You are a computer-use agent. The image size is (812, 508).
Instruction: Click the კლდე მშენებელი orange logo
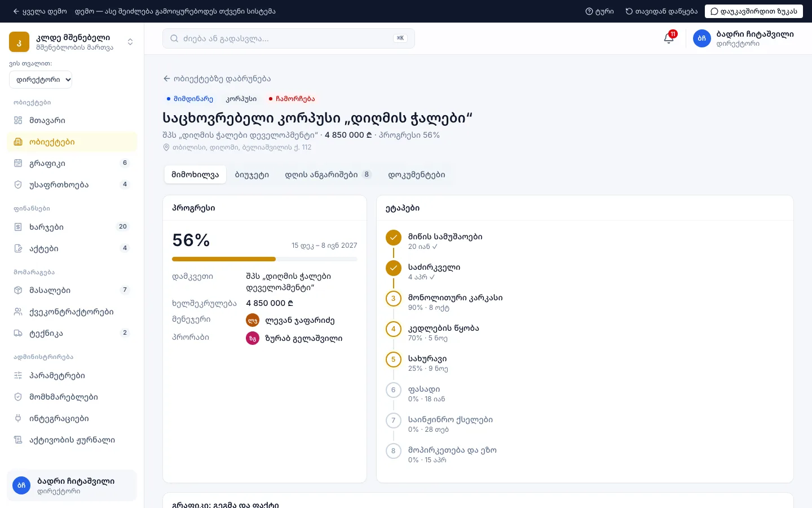click(19, 42)
